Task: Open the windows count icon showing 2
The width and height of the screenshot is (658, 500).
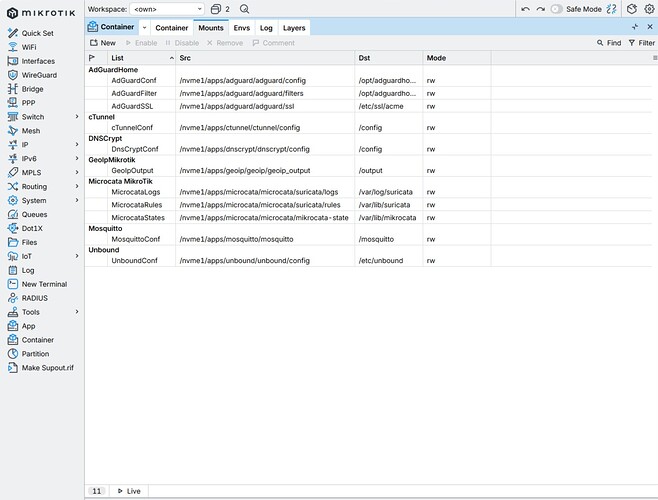Action: pyautogui.click(x=220, y=9)
